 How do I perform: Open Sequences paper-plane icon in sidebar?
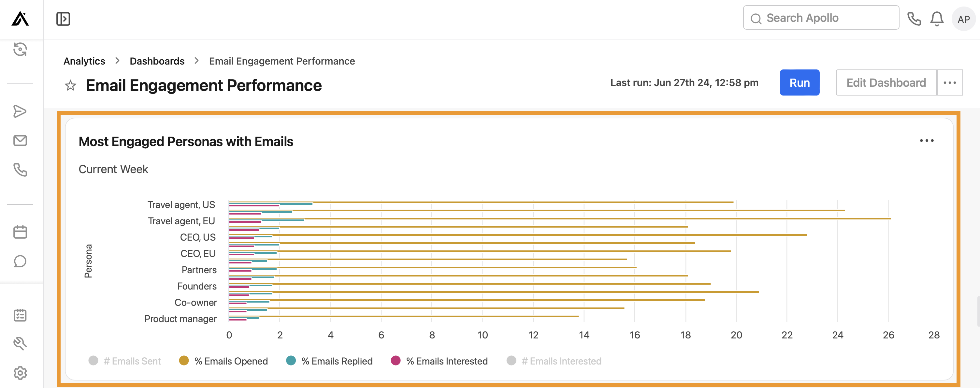(20, 111)
